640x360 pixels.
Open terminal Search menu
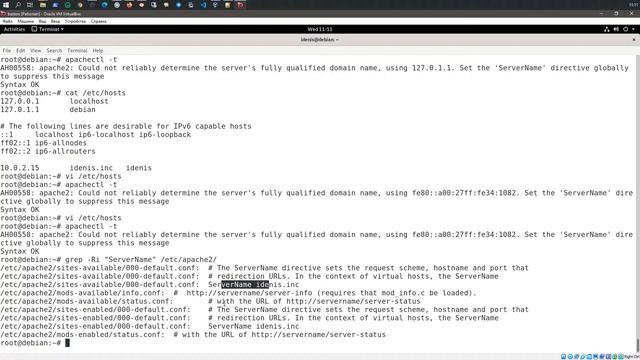click(x=54, y=51)
